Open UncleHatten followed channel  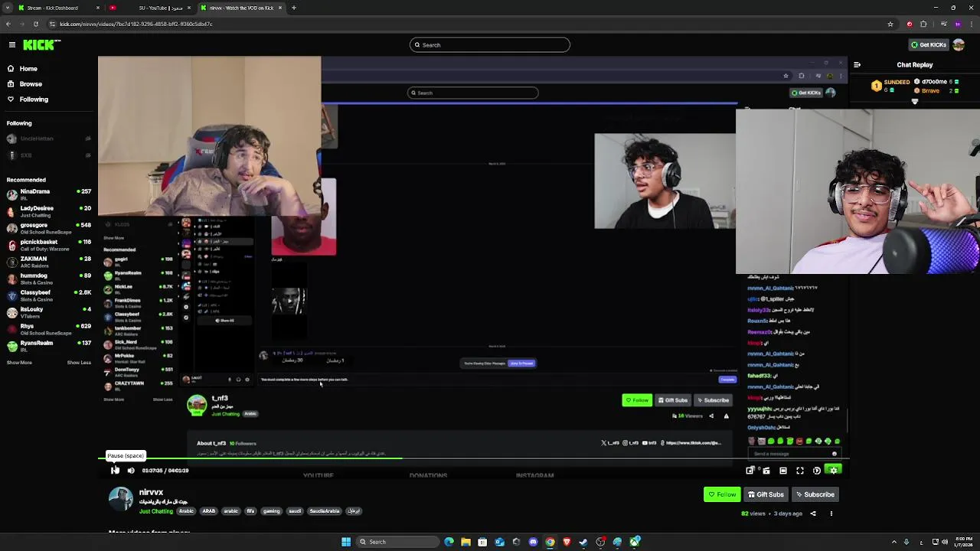(49, 139)
